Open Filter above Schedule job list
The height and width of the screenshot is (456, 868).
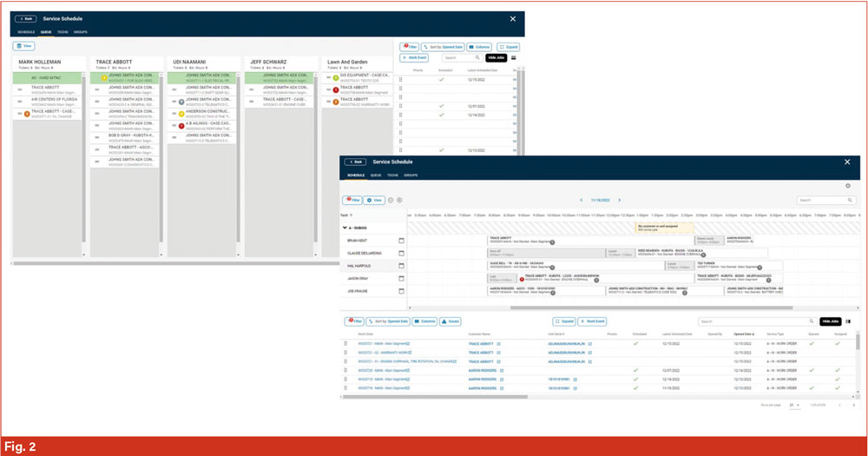[x=354, y=321]
